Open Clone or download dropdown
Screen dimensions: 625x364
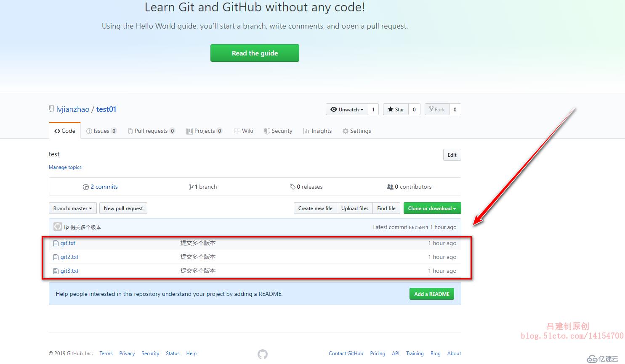point(432,208)
